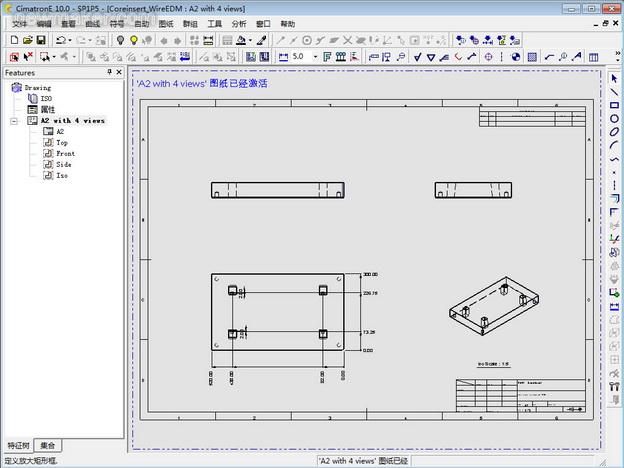The height and width of the screenshot is (468, 624).
Task: Switch to the 集合 tab
Action: [48, 445]
